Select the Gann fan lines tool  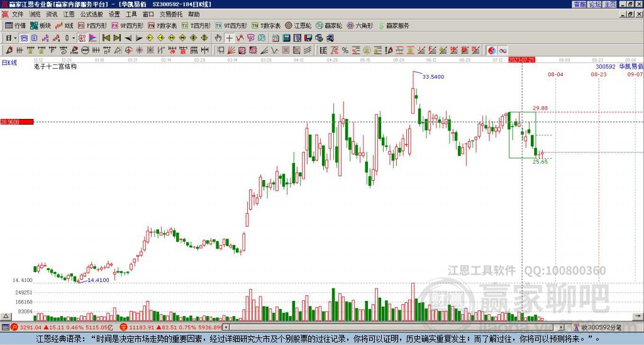(231, 50)
